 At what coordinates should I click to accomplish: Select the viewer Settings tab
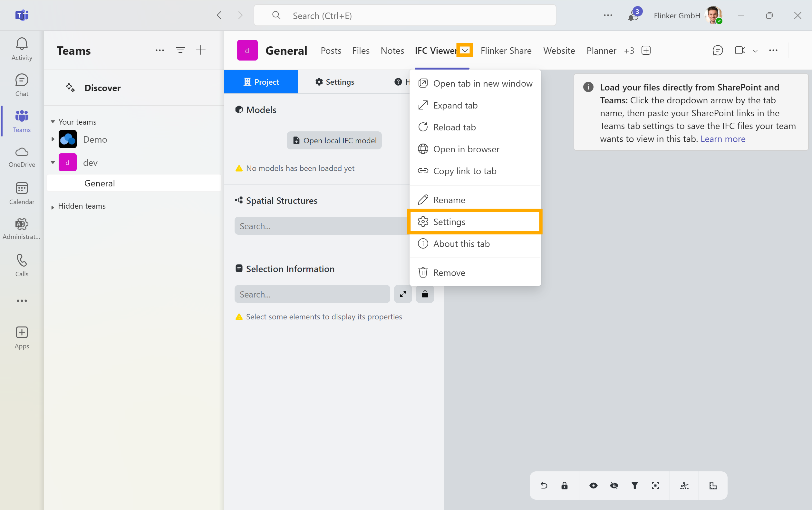[x=334, y=82]
